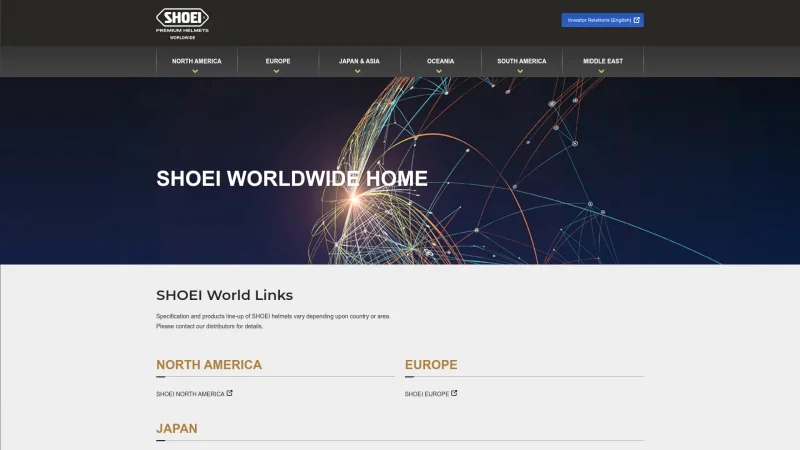The height and width of the screenshot is (450, 800).
Task: Open the JAPAN & ASIA navigation menu
Action: (x=359, y=61)
